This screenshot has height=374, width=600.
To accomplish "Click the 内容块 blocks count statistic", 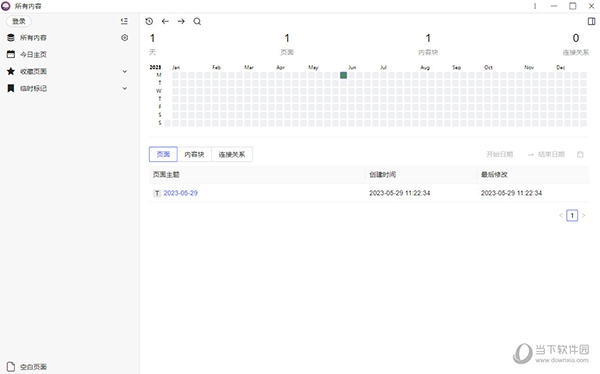I will (x=428, y=44).
